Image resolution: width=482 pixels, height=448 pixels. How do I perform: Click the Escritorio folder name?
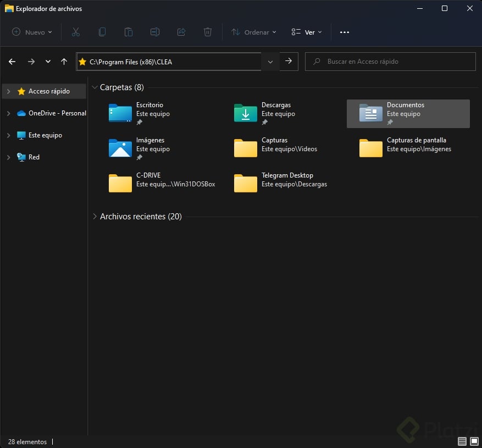click(149, 105)
